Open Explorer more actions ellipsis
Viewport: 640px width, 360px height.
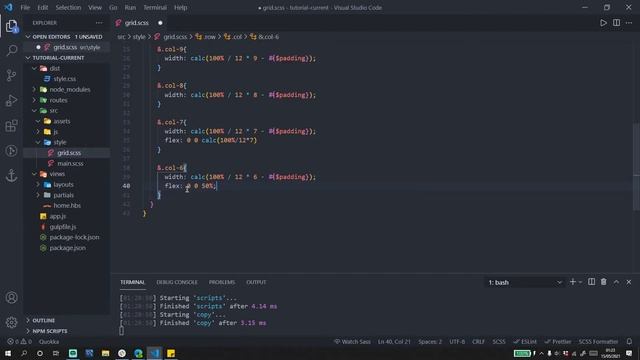99,23
